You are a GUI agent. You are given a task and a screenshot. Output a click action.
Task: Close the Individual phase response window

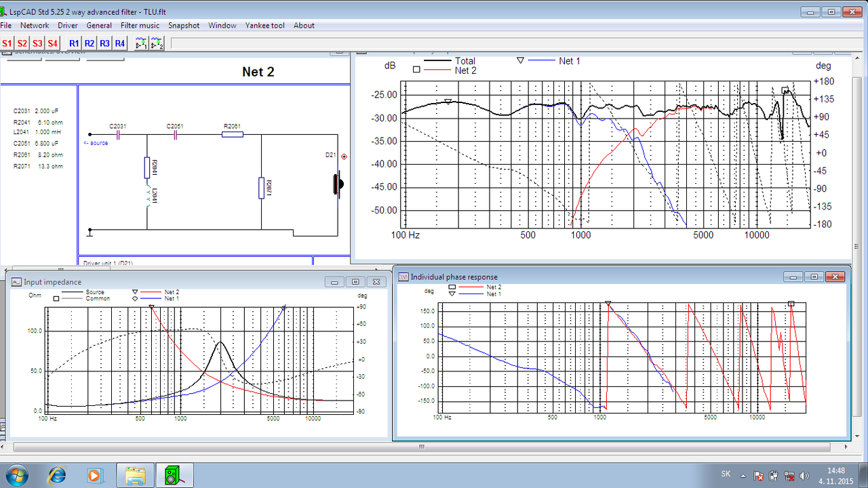coord(837,277)
